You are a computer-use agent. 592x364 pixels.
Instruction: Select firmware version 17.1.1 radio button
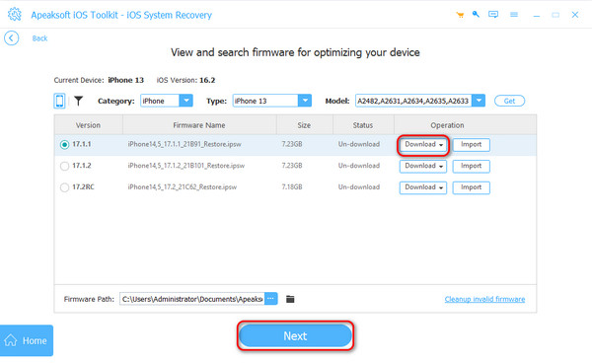click(x=64, y=145)
